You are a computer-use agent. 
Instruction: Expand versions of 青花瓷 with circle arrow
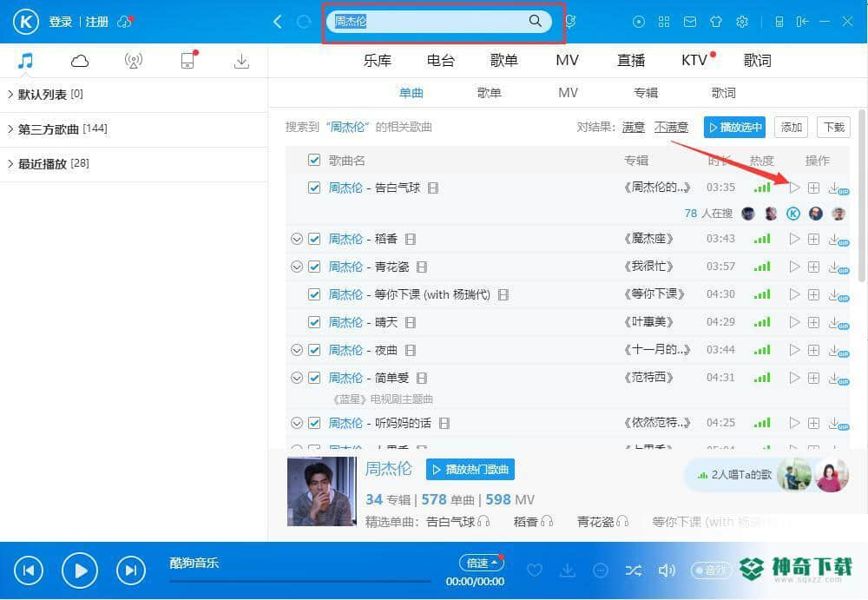[x=297, y=267]
